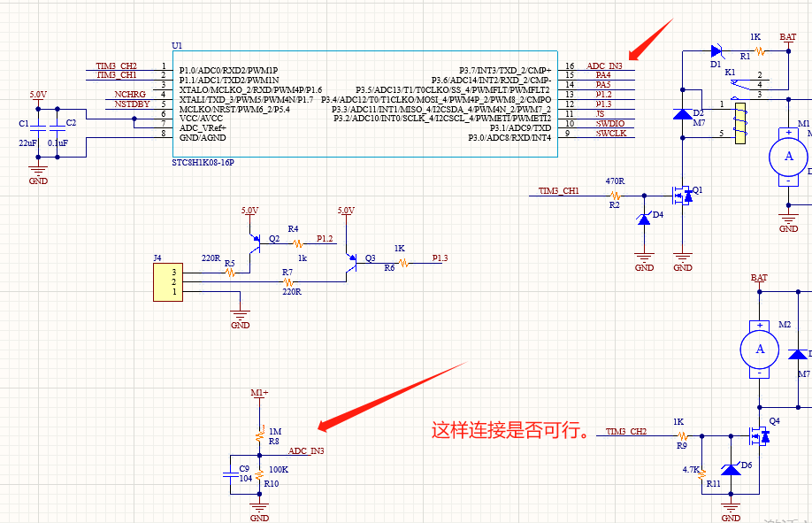Click the 4.7K value of R11
This screenshot has width=812, height=523.
click(x=691, y=470)
